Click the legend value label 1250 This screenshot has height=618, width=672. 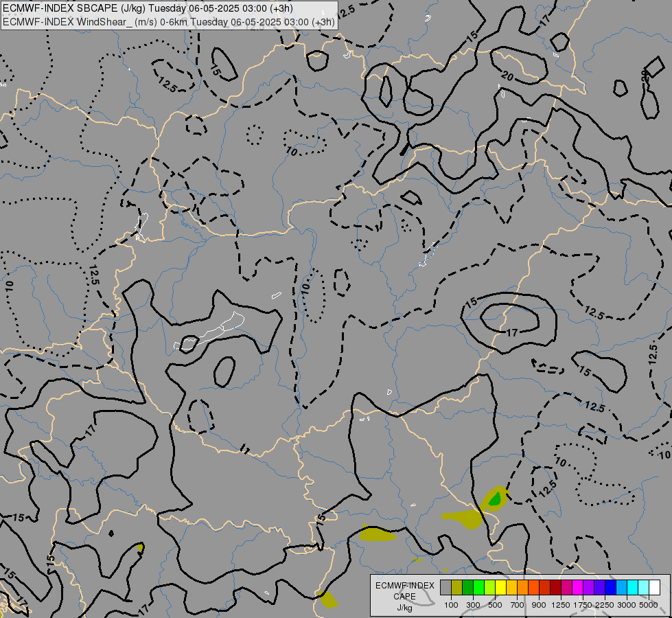pyautogui.click(x=561, y=605)
